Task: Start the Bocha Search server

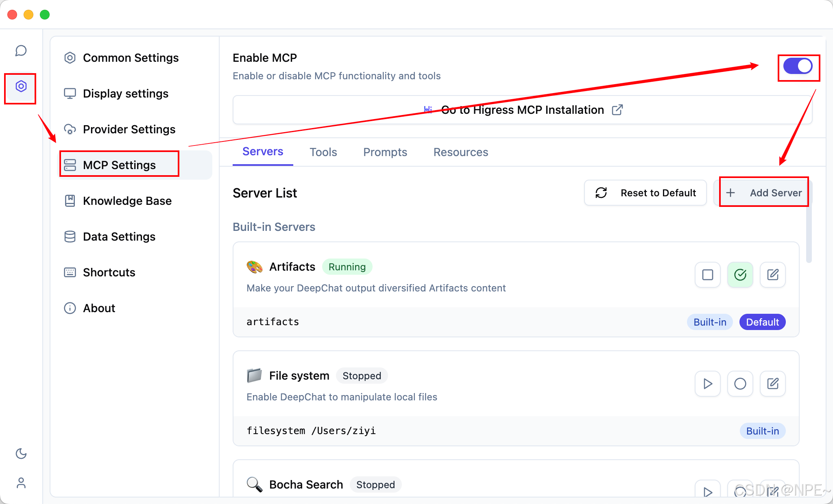Action: pos(707,491)
